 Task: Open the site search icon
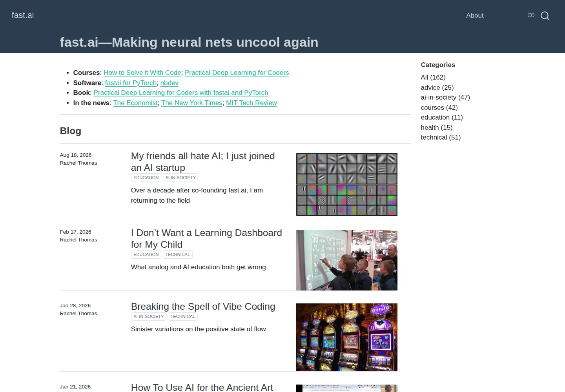pyautogui.click(x=545, y=16)
